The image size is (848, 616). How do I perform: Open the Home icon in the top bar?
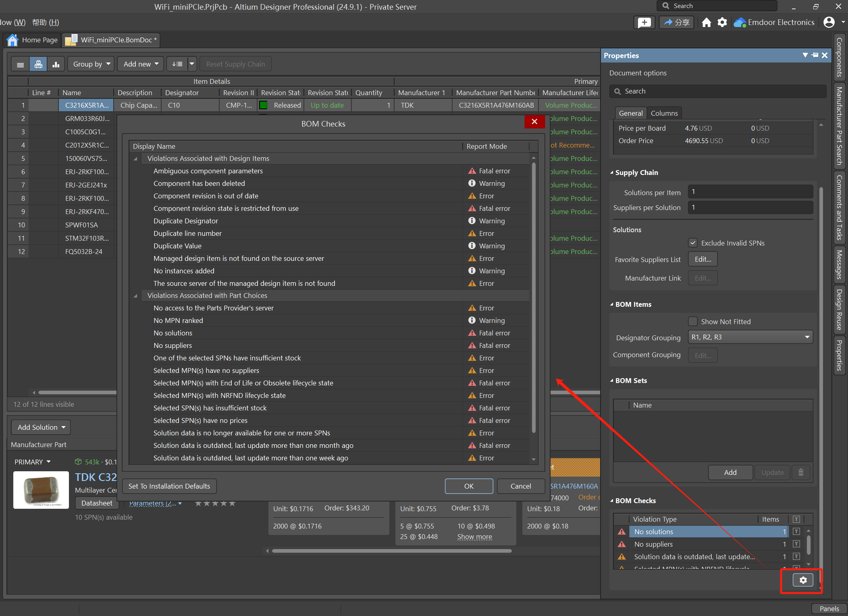pos(706,23)
